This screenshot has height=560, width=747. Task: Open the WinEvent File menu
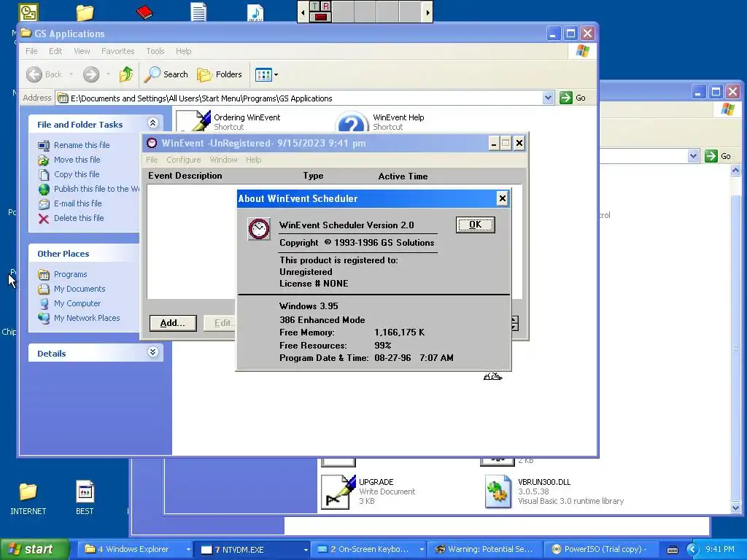(x=152, y=160)
